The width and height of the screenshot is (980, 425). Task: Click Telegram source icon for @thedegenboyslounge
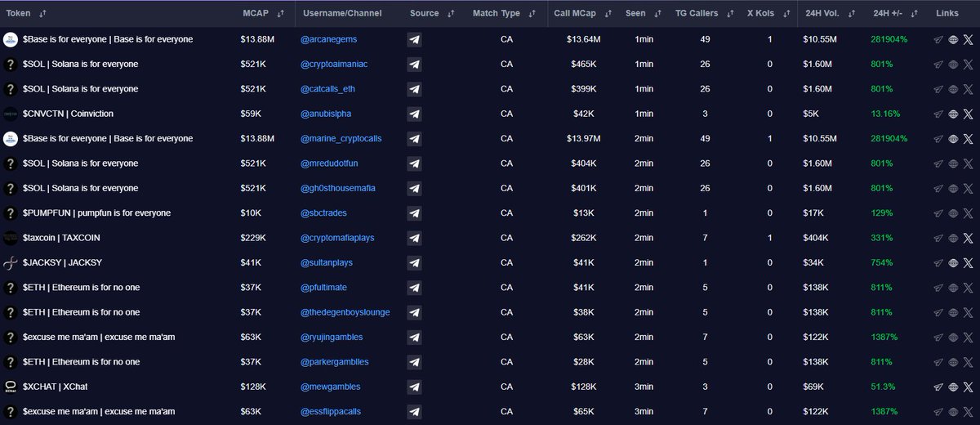[x=414, y=312]
